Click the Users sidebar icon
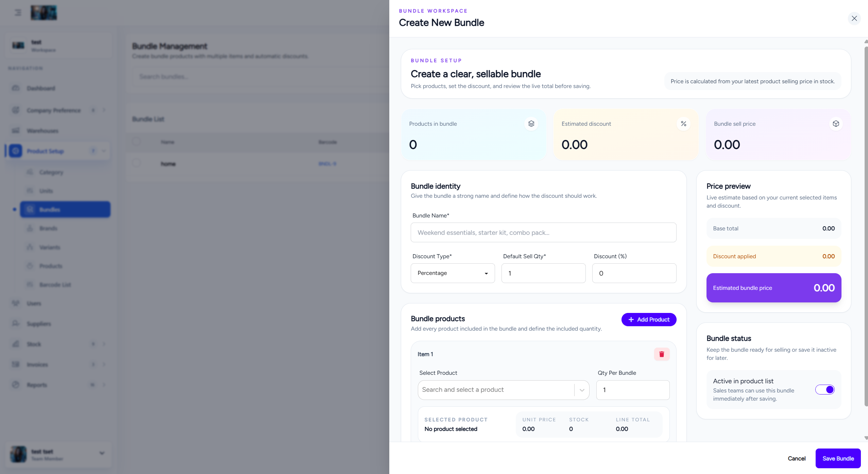 16,303
